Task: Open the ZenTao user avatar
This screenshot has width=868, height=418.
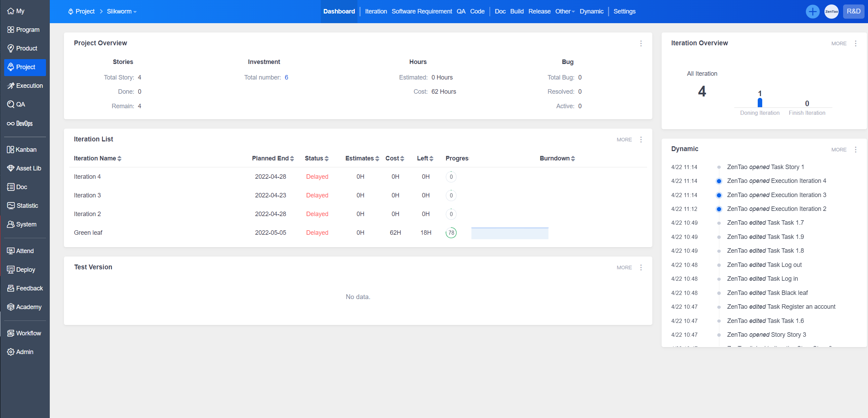Action: [x=831, y=11]
